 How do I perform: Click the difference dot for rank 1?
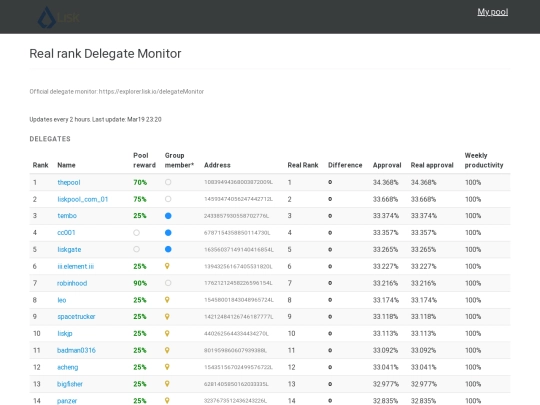pyautogui.click(x=330, y=182)
